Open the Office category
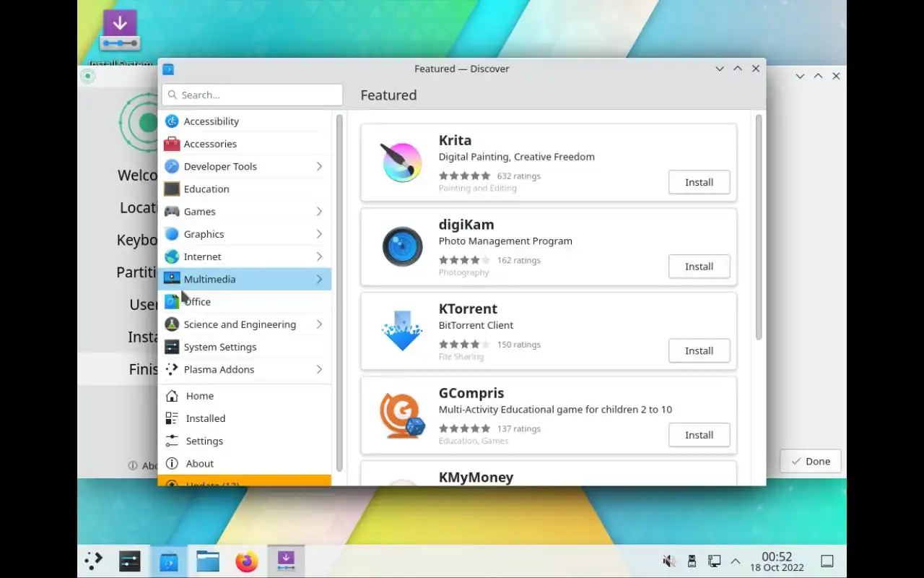 (245, 302)
